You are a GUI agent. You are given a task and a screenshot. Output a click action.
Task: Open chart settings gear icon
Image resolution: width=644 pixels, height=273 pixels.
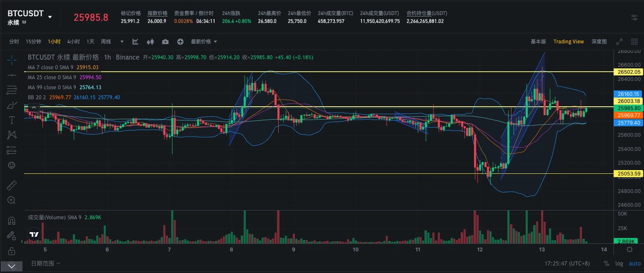click(629, 249)
